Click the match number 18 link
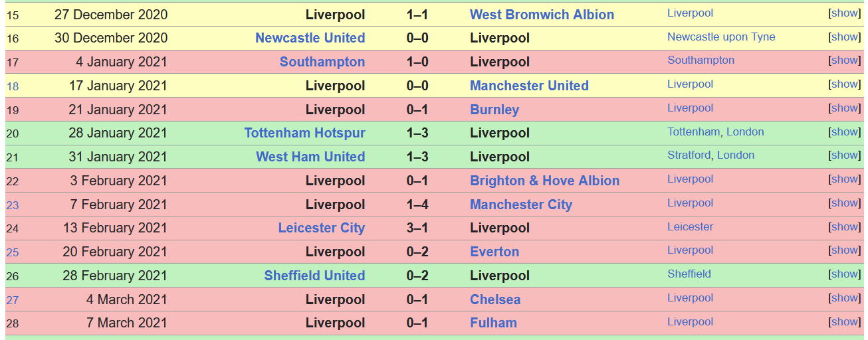 click(13, 86)
